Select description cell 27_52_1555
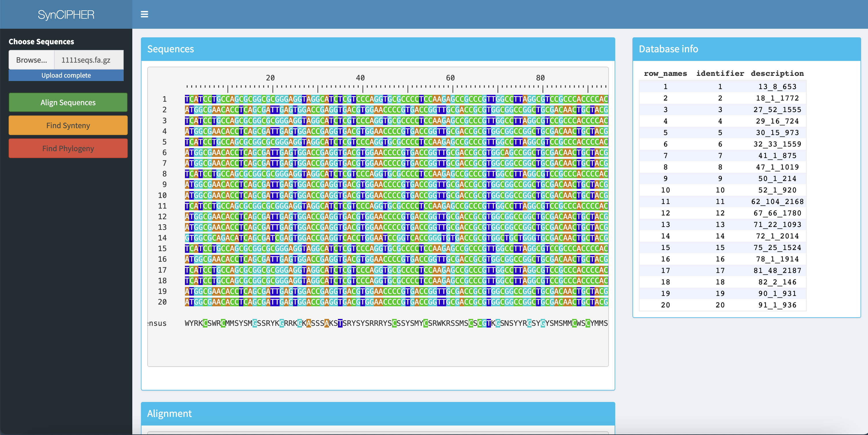 [x=777, y=109]
